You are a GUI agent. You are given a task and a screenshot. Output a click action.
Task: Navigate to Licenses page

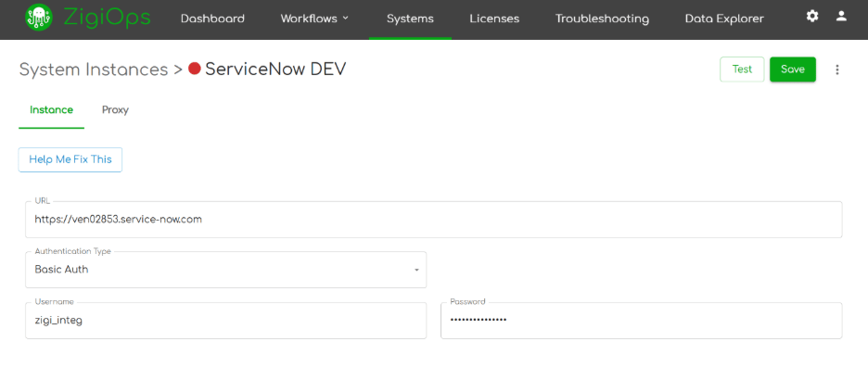[494, 19]
